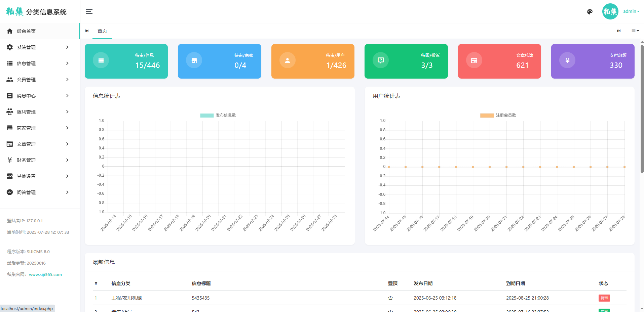This screenshot has height=312, width=644.
Task: Click the hamburger sidebar collapse icon
Action: [x=89, y=12]
